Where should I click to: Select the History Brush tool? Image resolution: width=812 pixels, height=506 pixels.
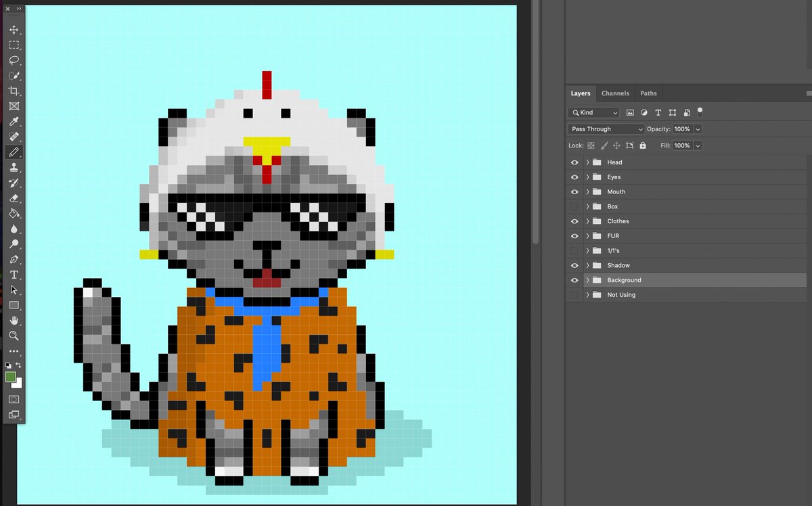click(14, 183)
